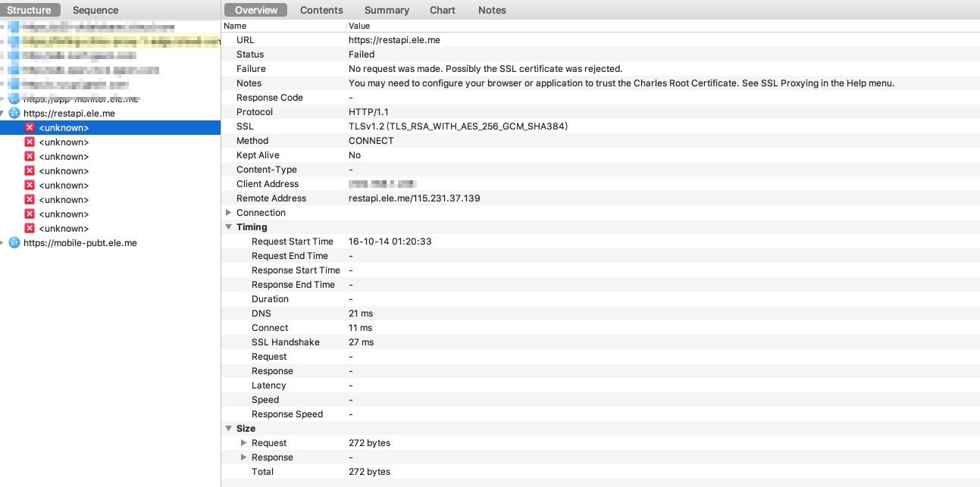This screenshot has width=980, height=487.
Task: Switch to the Chart tab
Action: [443, 10]
